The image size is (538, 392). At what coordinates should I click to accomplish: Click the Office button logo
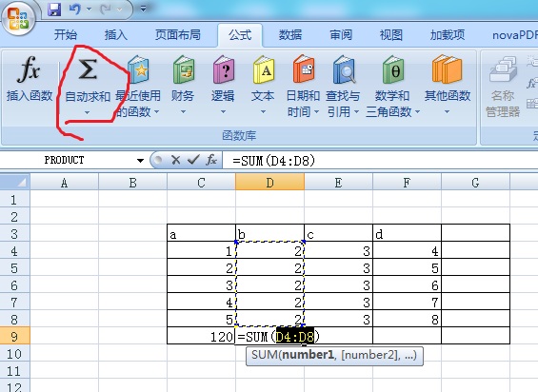click(18, 18)
